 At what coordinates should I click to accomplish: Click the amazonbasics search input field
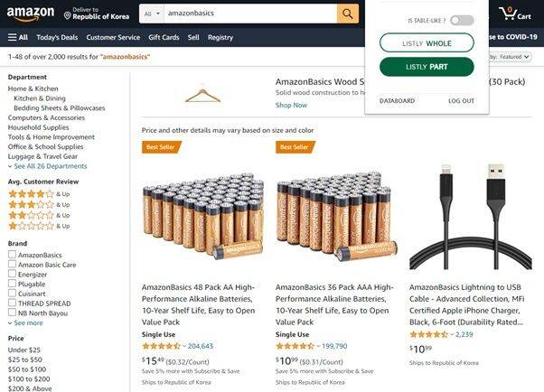click(249, 14)
